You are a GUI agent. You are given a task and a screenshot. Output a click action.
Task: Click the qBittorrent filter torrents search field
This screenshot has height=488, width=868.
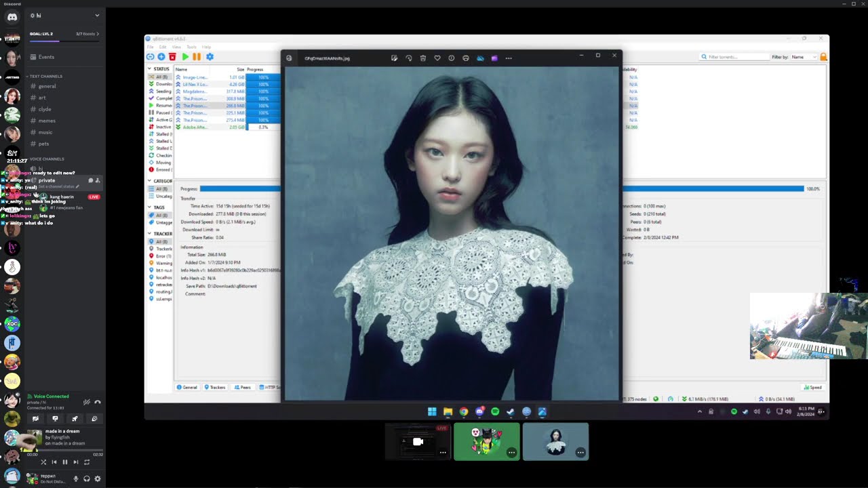point(734,57)
